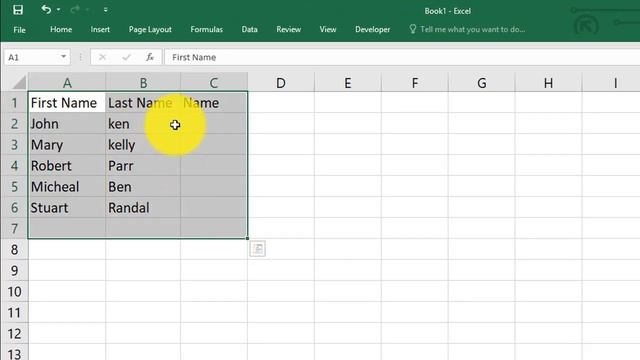Select column D header
The image size is (640, 360).
click(x=281, y=83)
